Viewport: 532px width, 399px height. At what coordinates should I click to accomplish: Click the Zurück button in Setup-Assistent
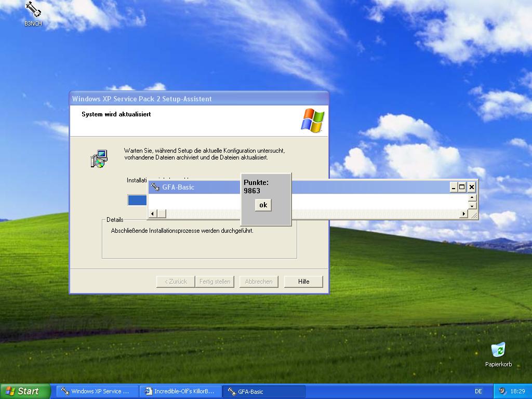(x=176, y=282)
